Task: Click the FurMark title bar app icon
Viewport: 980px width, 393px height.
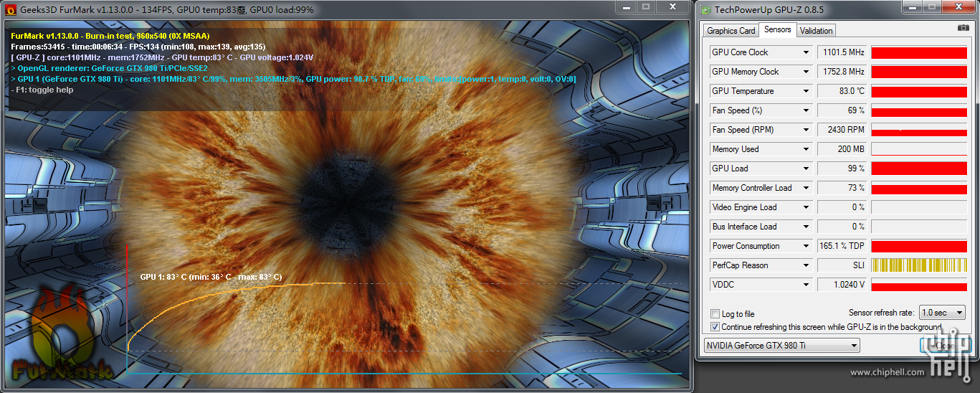Action: [x=11, y=9]
